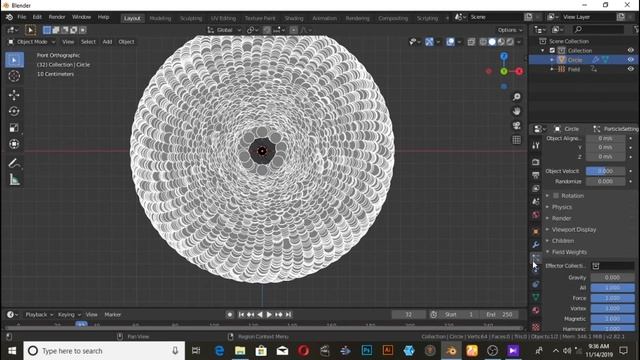Screen dimensions: 640x360
Task: Open the Render menu
Action: tap(57, 17)
